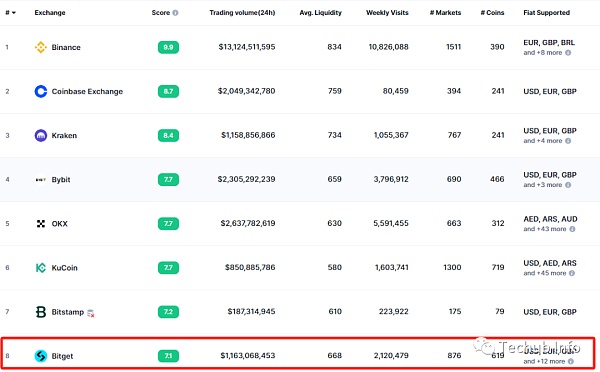Sort by Weekly Visits header

[387, 13]
